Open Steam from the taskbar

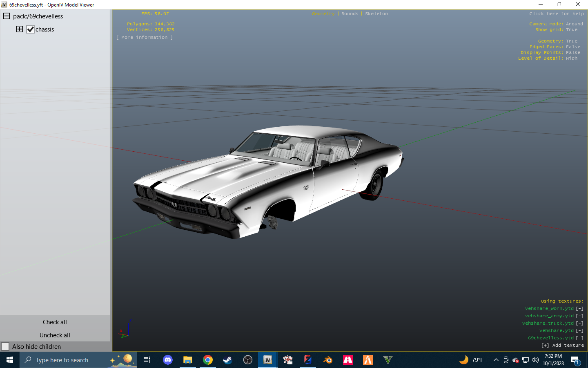pyautogui.click(x=227, y=360)
